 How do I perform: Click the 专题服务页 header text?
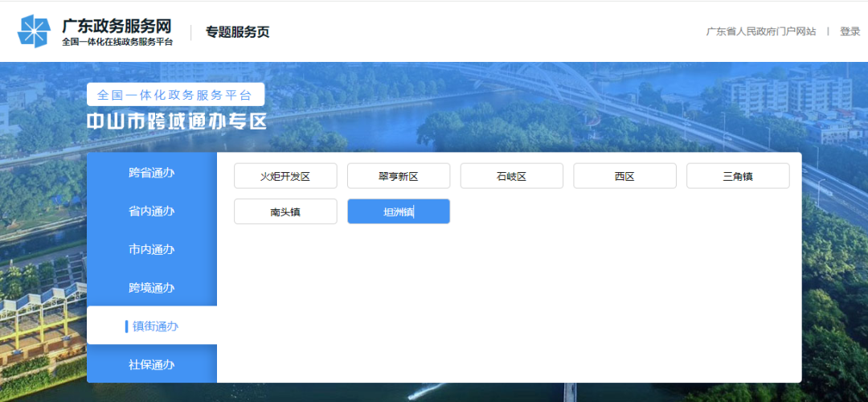pyautogui.click(x=237, y=32)
